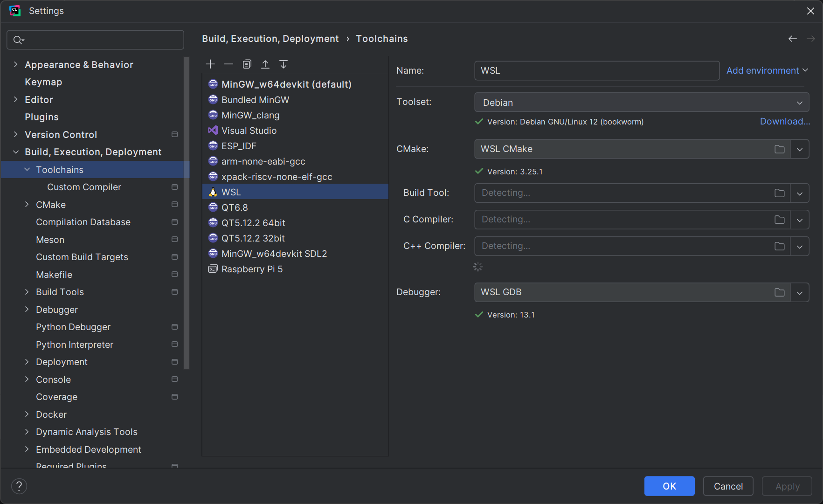Open the Toolset Debian dropdown
Screen dimensions: 823x504
click(642, 103)
